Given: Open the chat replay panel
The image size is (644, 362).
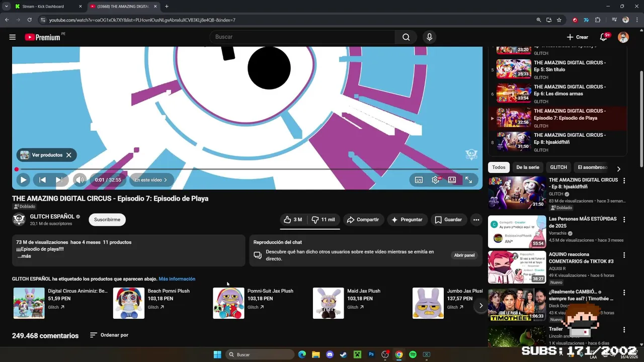Looking at the screenshot, I should click(464, 255).
